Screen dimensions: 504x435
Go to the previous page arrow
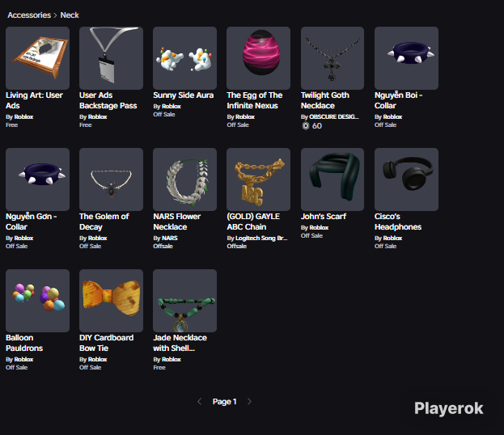[x=200, y=402]
